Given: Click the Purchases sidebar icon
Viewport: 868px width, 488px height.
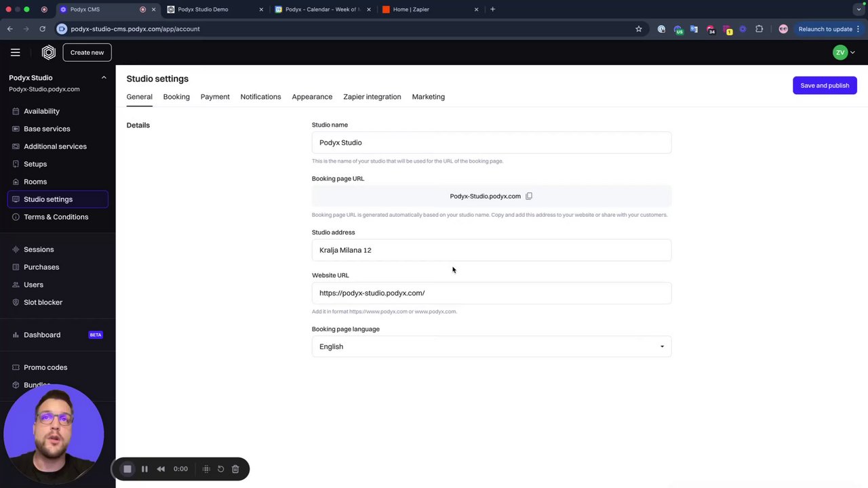Looking at the screenshot, I should (x=16, y=267).
